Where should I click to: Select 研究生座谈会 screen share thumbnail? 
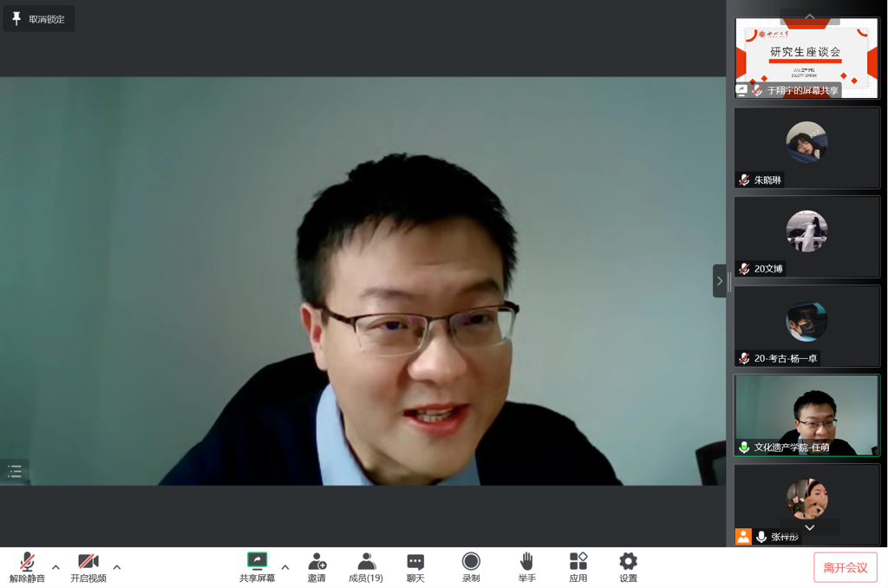point(806,57)
